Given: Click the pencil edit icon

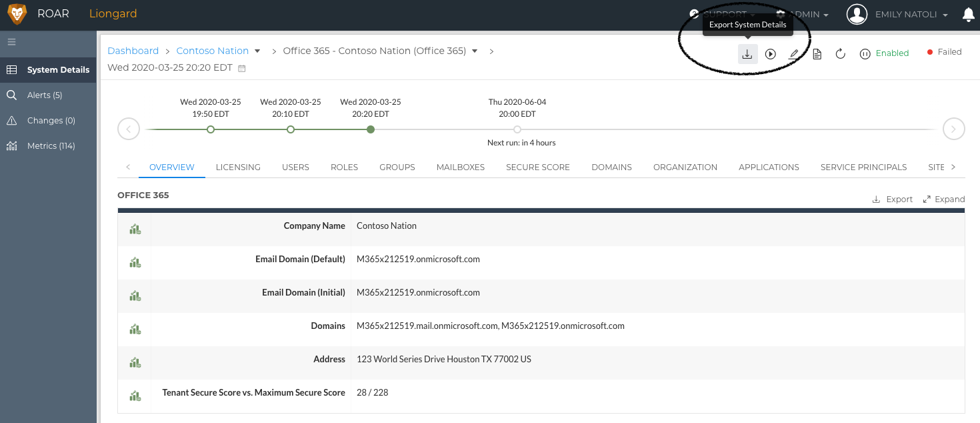Looking at the screenshot, I should [x=793, y=54].
